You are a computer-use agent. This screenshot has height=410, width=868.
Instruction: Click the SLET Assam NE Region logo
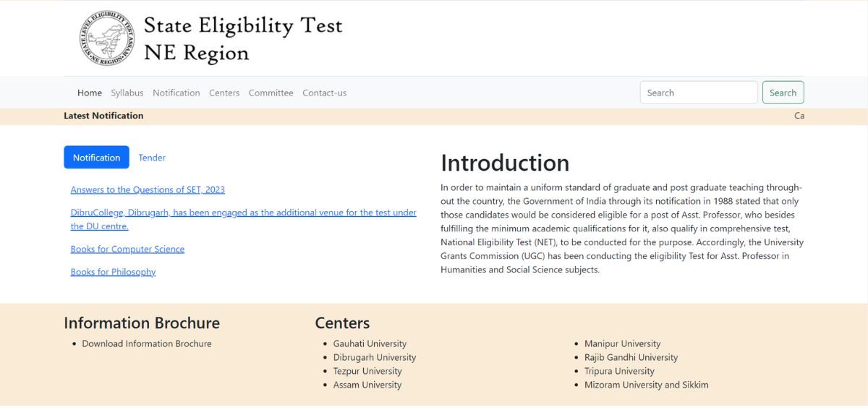tap(107, 38)
